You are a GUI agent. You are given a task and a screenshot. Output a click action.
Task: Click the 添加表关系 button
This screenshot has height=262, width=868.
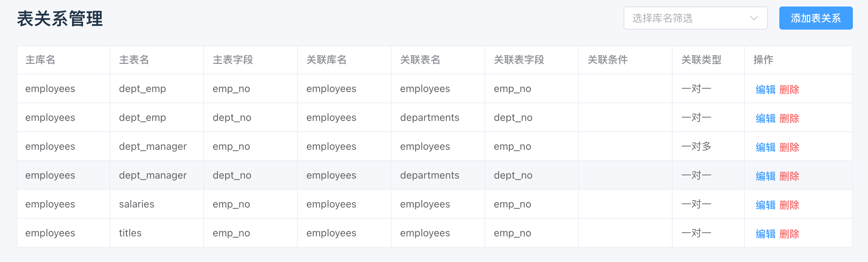pyautogui.click(x=816, y=18)
